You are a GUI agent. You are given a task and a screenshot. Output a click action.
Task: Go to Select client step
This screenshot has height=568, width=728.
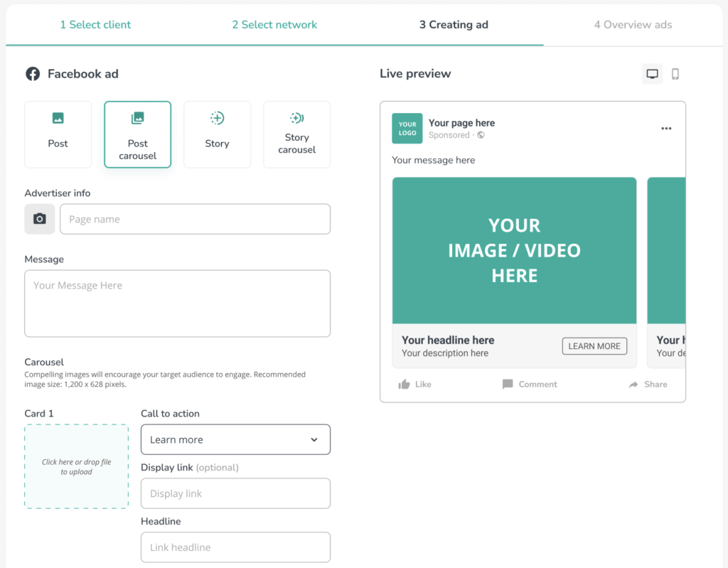pyautogui.click(x=95, y=24)
